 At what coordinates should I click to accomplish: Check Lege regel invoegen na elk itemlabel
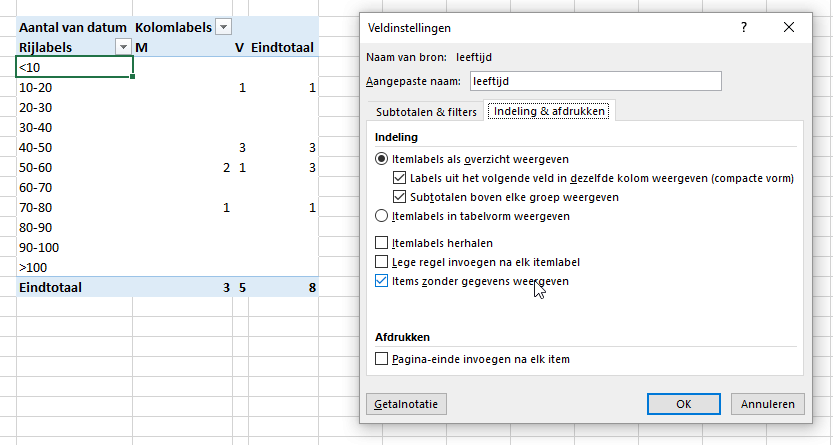coord(381,262)
